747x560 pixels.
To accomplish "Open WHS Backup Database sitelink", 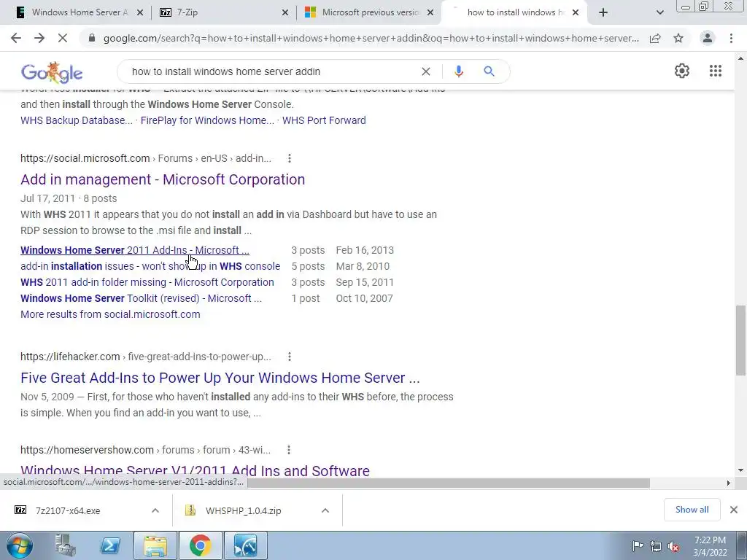I will (76, 120).
